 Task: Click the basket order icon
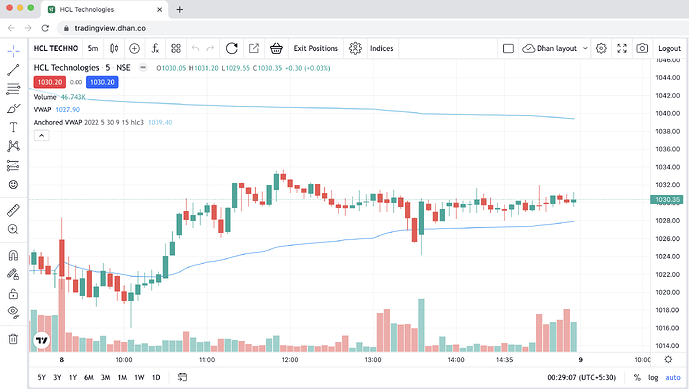[x=276, y=48]
